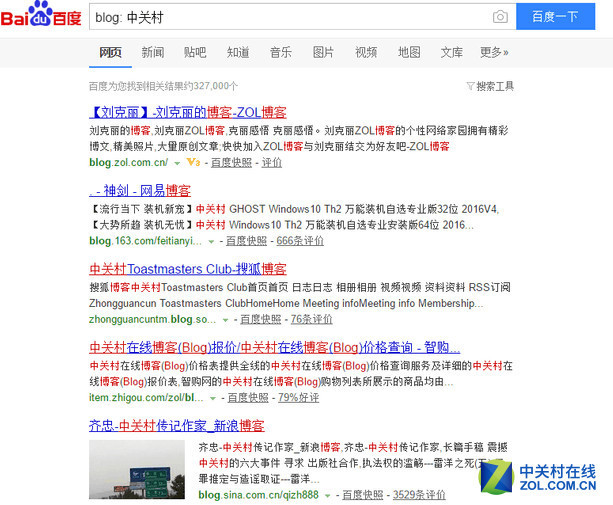The image size is (613, 505).
Task: Switch to the 新闻 tab
Action: click(x=153, y=52)
